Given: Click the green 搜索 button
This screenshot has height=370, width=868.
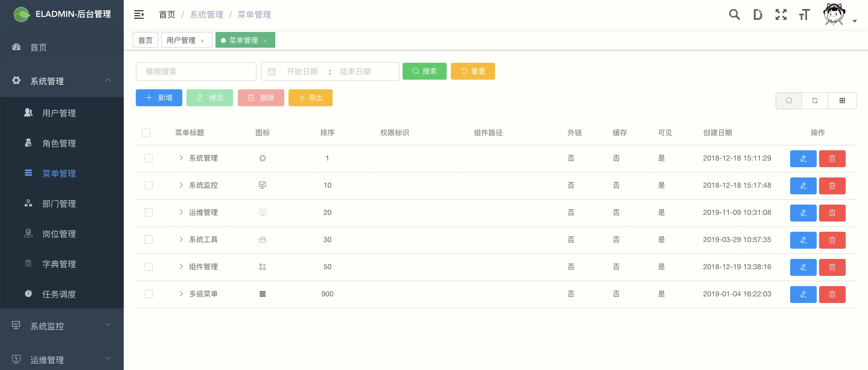Looking at the screenshot, I should (x=424, y=71).
